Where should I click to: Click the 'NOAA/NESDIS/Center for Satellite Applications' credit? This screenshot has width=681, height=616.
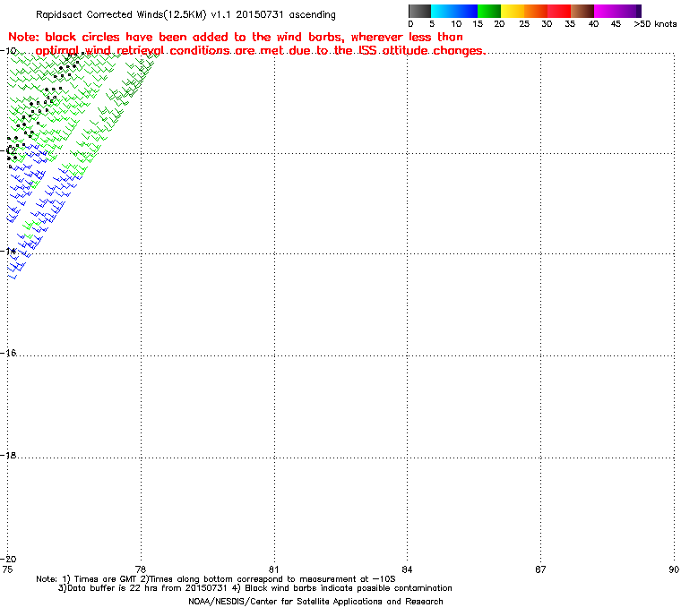pyautogui.click(x=315, y=602)
